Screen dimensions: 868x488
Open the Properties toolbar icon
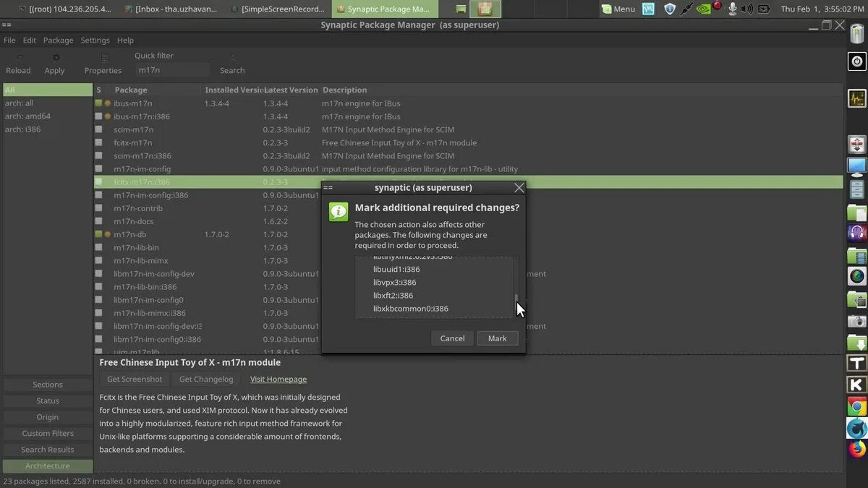click(x=104, y=57)
